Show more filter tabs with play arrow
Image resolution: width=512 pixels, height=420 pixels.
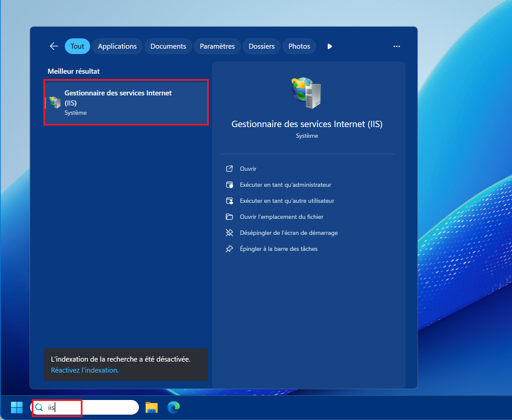(330, 46)
